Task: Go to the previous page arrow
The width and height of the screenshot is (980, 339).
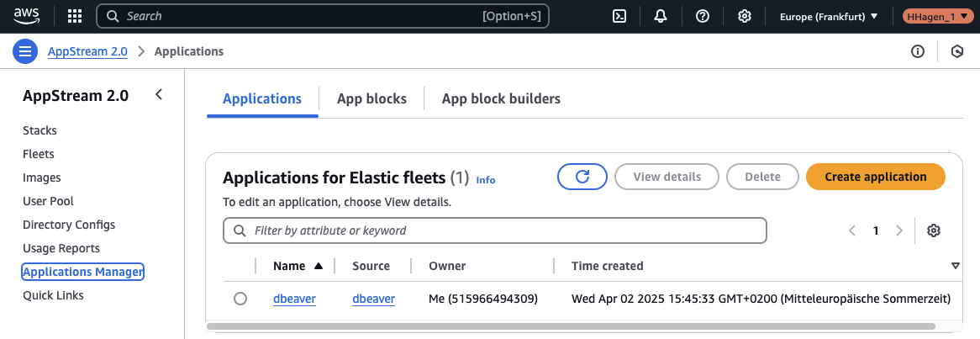Action: (x=852, y=230)
